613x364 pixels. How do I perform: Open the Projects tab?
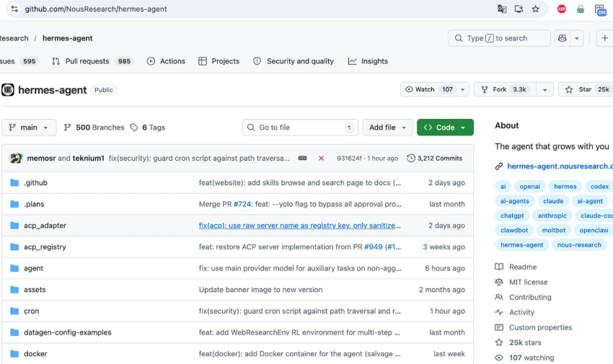coord(219,61)
